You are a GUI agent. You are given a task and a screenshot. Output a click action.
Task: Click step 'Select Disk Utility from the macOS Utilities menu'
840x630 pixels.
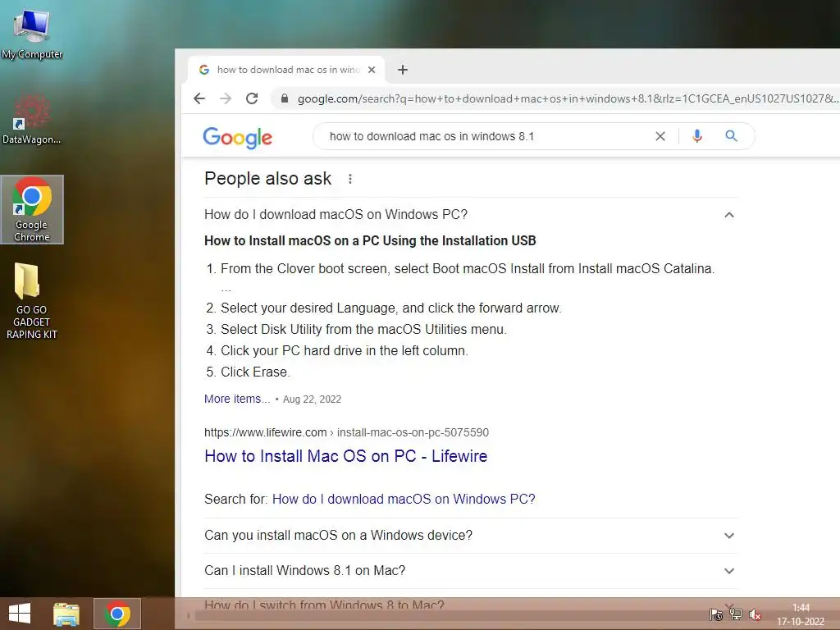pos(363,329)
